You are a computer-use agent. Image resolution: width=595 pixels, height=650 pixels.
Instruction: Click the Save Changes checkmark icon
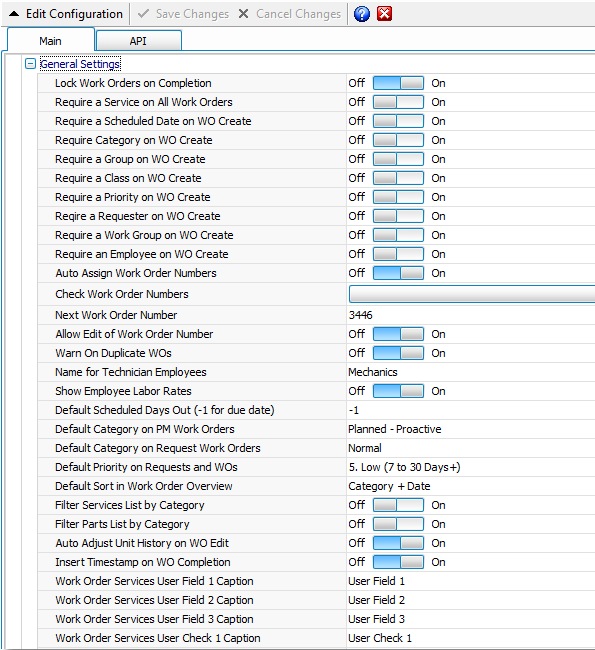click(143, 14)
